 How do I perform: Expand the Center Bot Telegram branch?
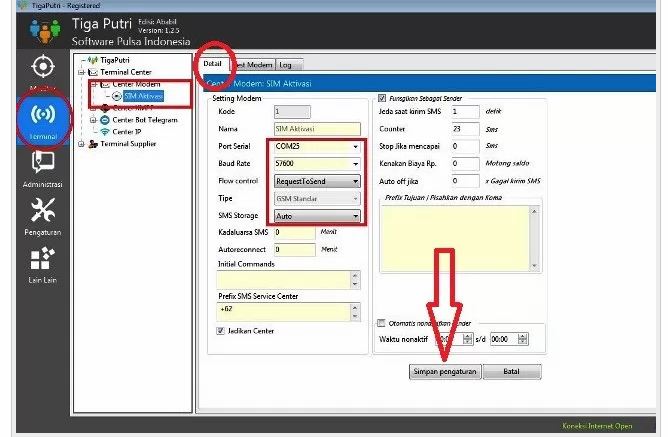click(x=93, y=120)
